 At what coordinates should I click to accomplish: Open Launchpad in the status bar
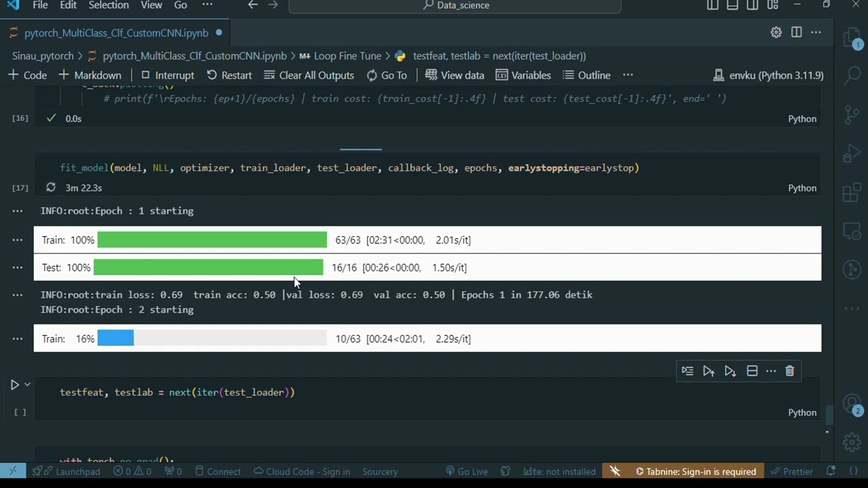(66, 472)
